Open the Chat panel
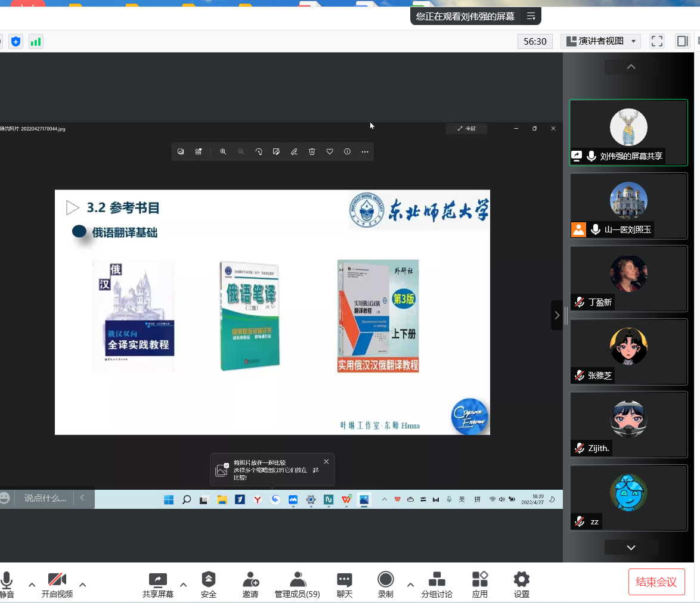The image size is (700, 603). 344,585
